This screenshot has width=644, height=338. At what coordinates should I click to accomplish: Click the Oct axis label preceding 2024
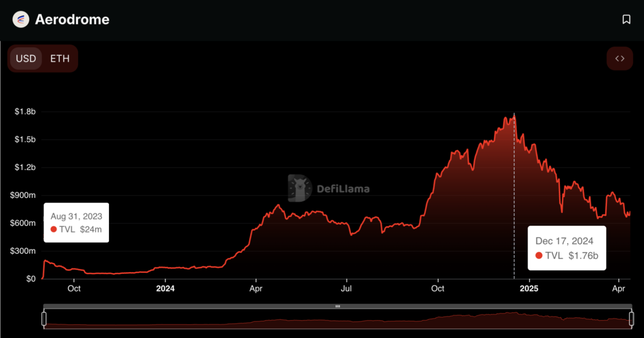click(74, 289)
